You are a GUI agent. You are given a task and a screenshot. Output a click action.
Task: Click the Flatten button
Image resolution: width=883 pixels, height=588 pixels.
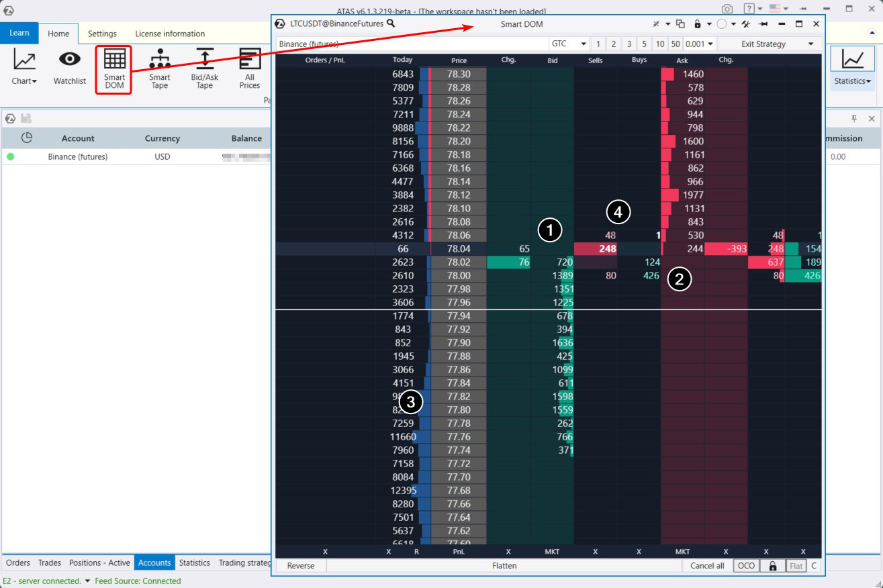(x=504, y=566)
